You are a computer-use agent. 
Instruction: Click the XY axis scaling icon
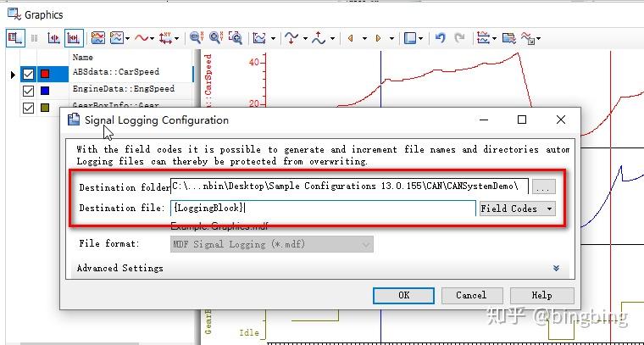165,38
